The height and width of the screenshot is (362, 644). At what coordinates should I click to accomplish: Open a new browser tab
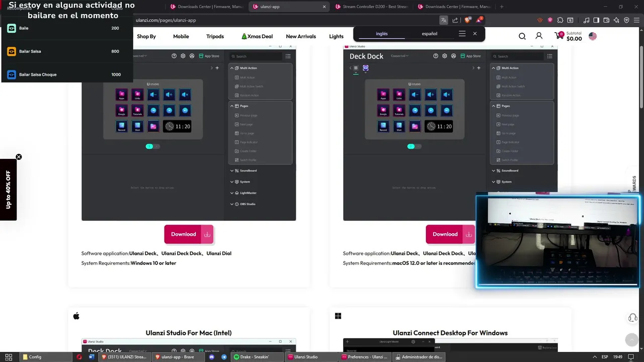click(x=501, y=7)
